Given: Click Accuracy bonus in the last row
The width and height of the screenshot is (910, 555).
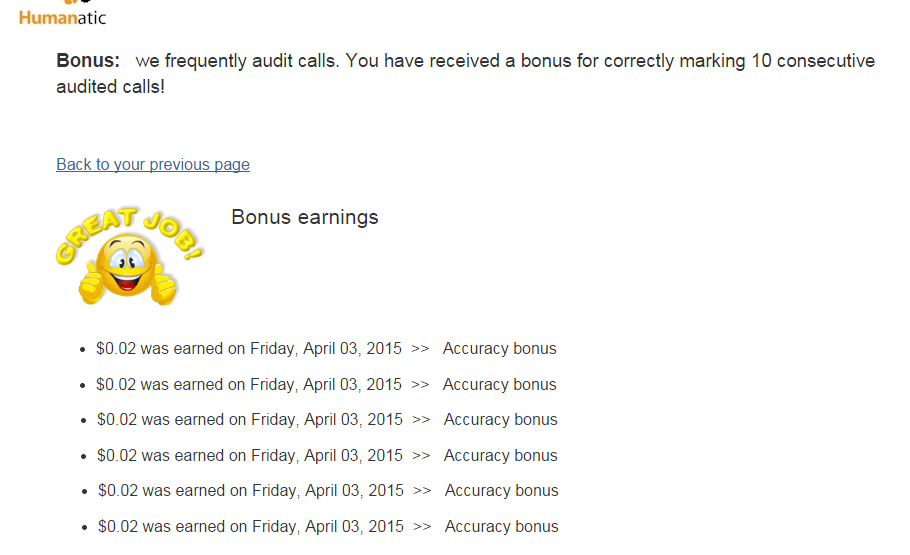Looking at the screenshot, I should pyautogui.click(x=502, y=526).
